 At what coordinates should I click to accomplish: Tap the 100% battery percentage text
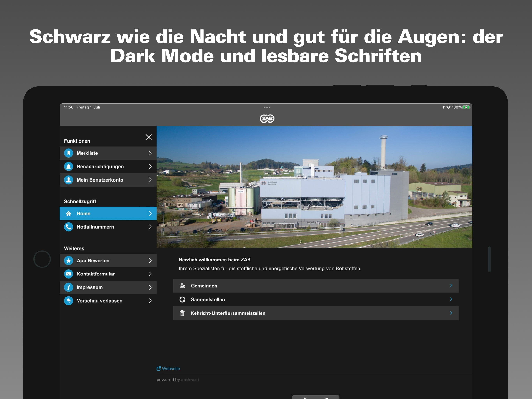tap(456, 107)
